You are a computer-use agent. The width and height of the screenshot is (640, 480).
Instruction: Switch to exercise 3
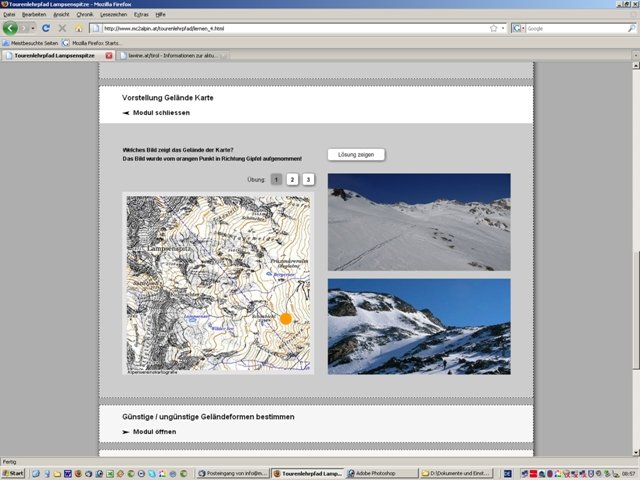click(308, 179)
